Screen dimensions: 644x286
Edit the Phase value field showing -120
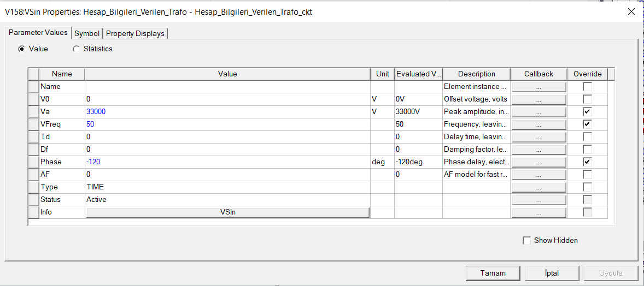pyautogui.click(x=227, y=162)
